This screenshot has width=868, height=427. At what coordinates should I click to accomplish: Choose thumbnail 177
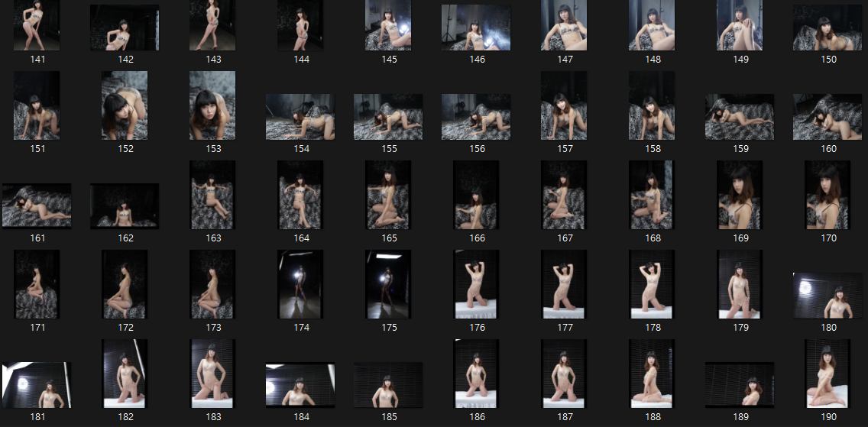(x=564, y=284)
